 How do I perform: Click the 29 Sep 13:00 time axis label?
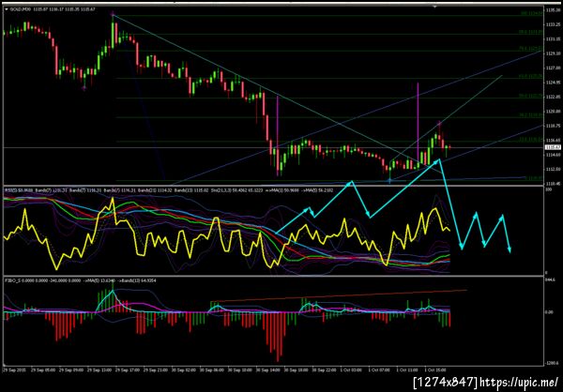pos(98,369)
